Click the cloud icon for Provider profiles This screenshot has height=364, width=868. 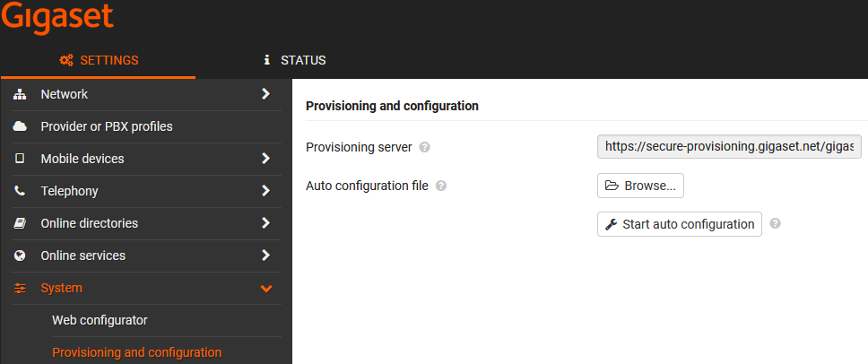click(x=20, y=126)
